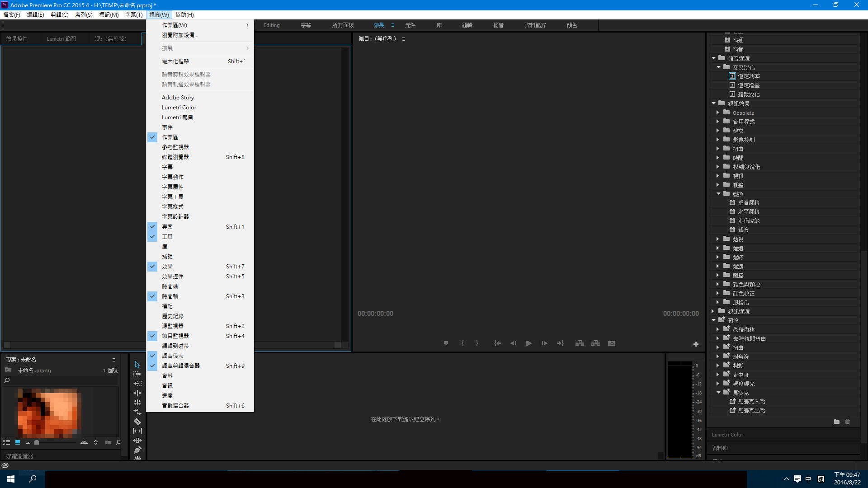Image resolution: width=868 pixels, height=488 pixels.
Task: Toggle 工具 panel menu item
Action: 200,236
